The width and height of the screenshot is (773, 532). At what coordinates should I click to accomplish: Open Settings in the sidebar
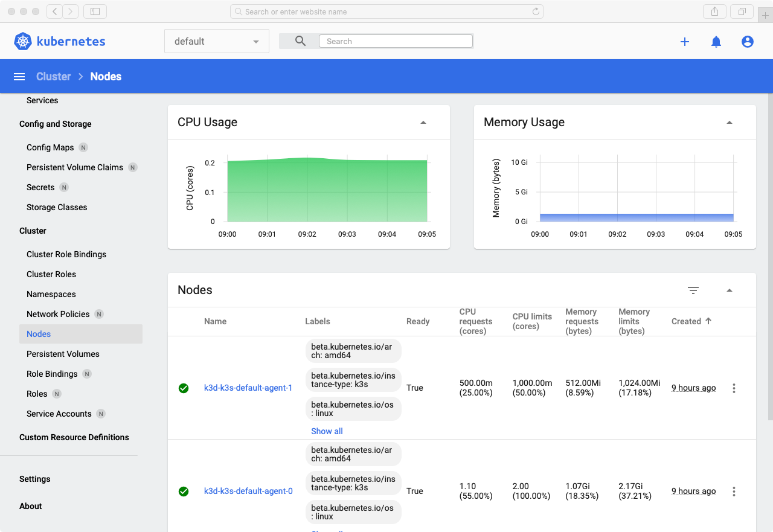click(x=35, y=479)
